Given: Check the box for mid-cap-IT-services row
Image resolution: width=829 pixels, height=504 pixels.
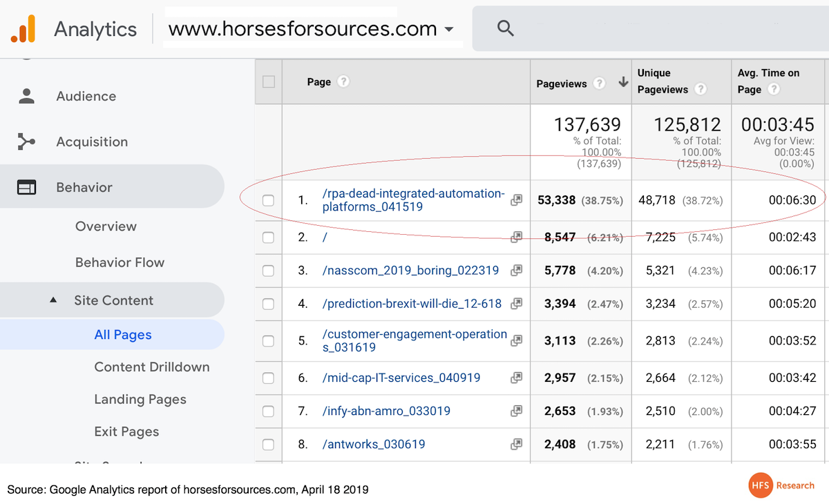Looking at the screenshot, I should coord(269,378).
